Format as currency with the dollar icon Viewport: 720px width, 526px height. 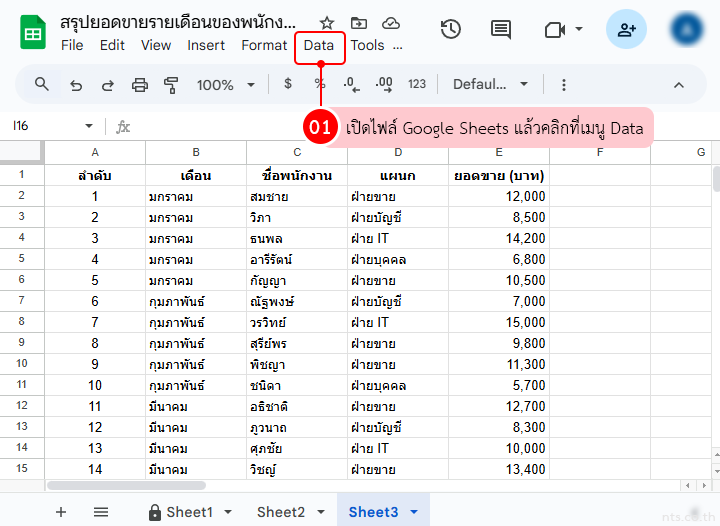288,85
